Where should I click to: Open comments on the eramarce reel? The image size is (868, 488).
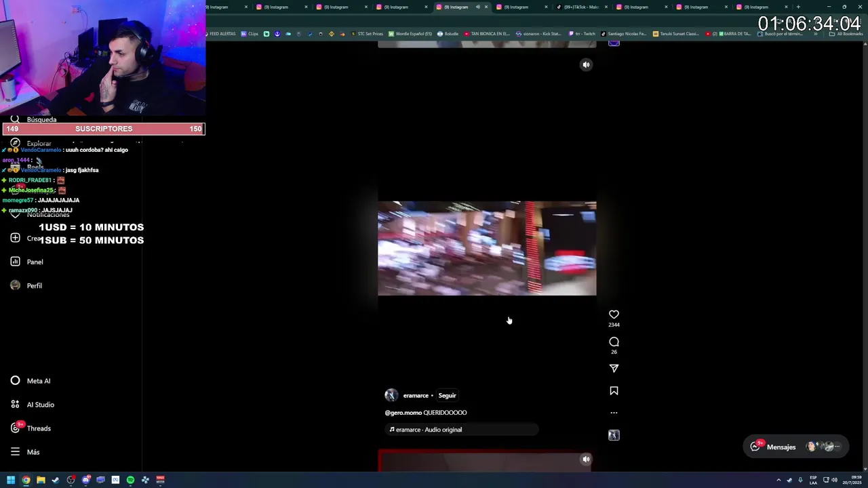(x=614, y=342)
